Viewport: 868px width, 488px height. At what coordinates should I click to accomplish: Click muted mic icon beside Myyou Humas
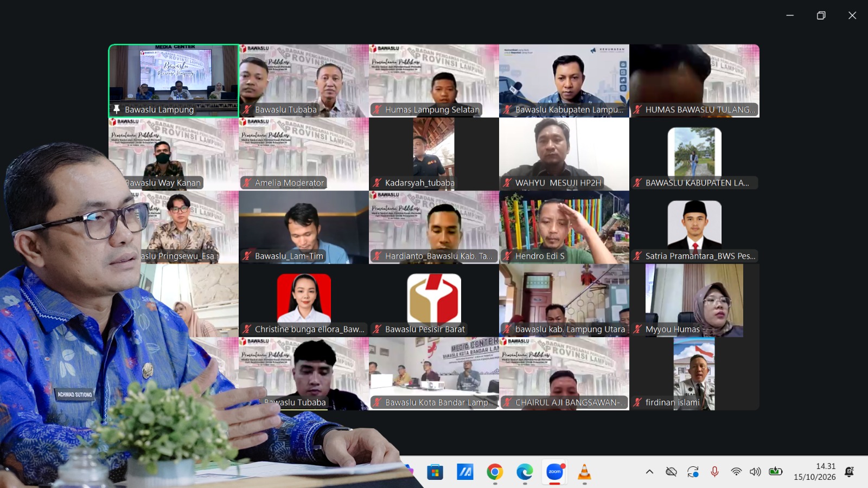(x=637, y=329)
